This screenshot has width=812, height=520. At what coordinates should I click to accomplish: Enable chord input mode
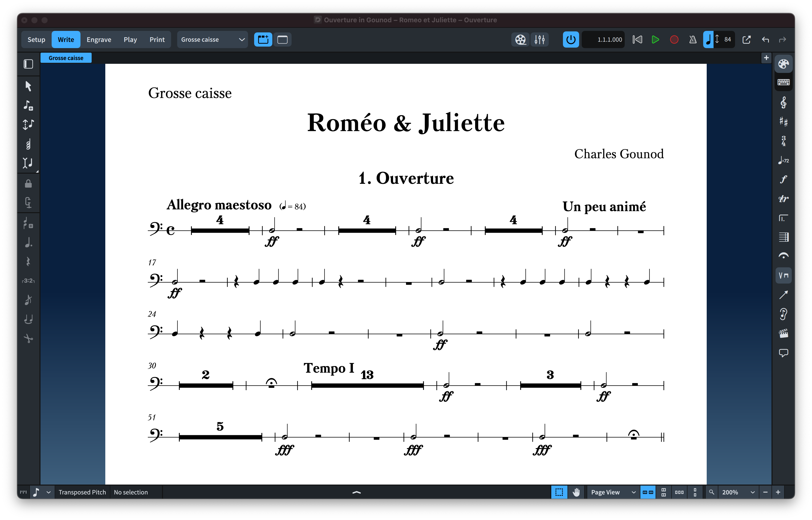coord(28,144)
